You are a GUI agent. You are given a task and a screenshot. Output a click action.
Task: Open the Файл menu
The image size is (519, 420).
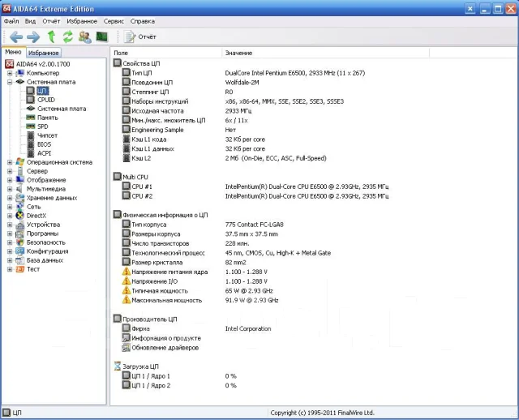(11, 21)
